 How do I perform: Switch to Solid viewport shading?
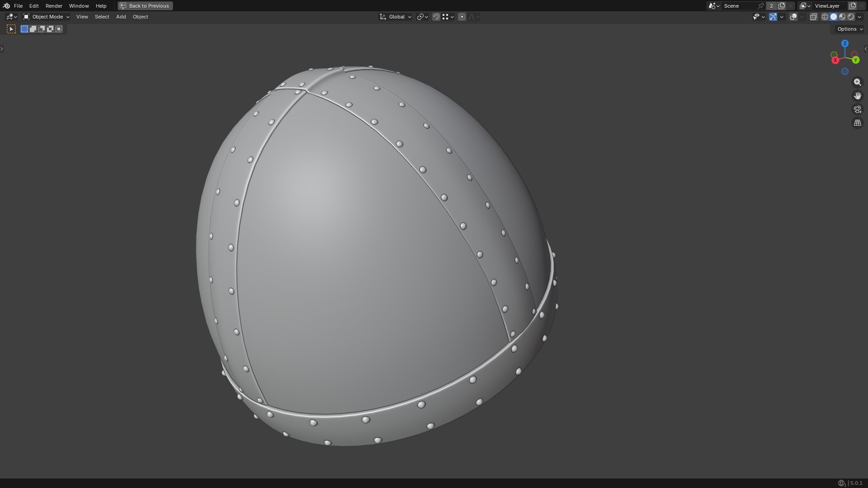[x=834, y=17]
